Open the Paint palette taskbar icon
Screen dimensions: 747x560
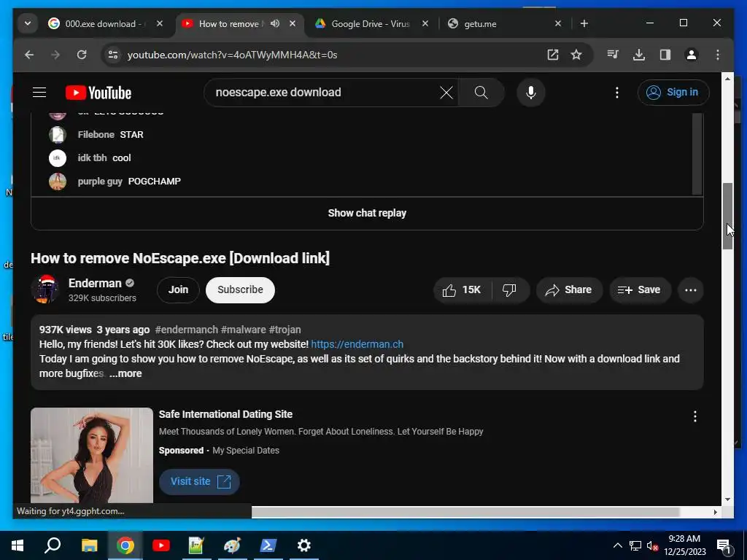pos(232,545)
